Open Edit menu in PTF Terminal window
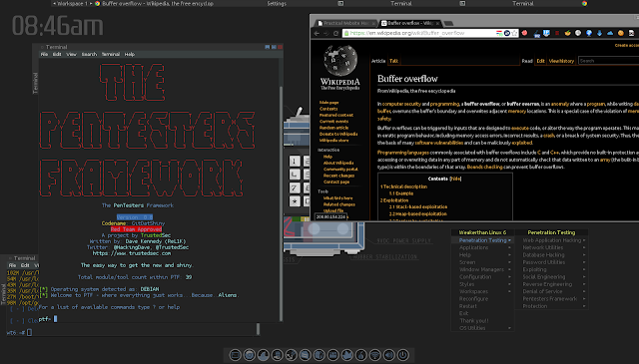The width and height of the screenshot is (639, 364). pyautogui.click(x=57, y=54)
